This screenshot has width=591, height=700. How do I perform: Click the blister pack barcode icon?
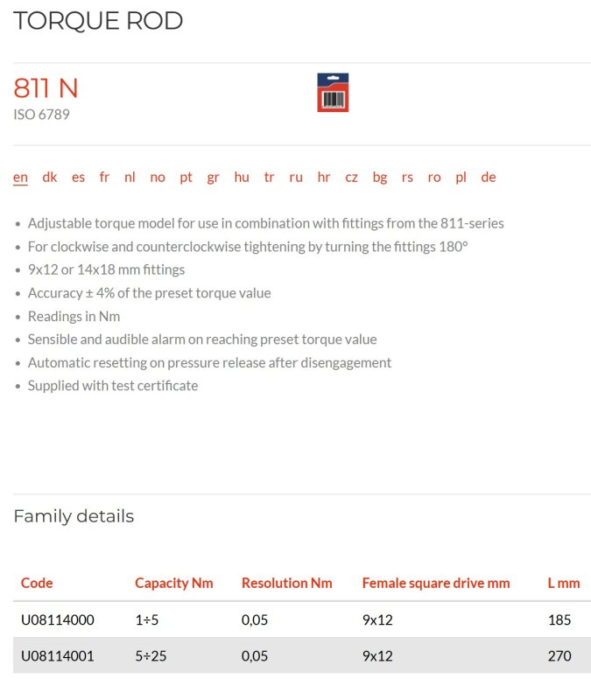[x=333, y=93]
